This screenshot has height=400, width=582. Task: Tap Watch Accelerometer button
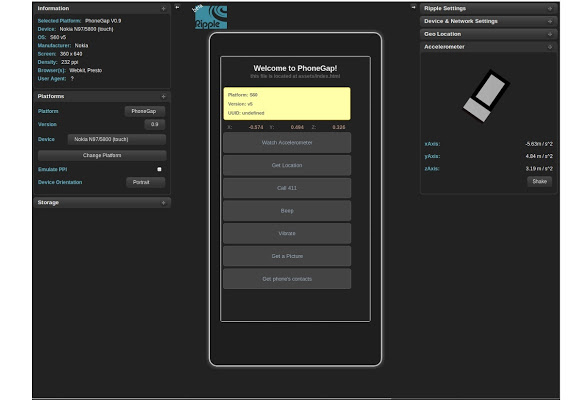(x=287, y=143)
